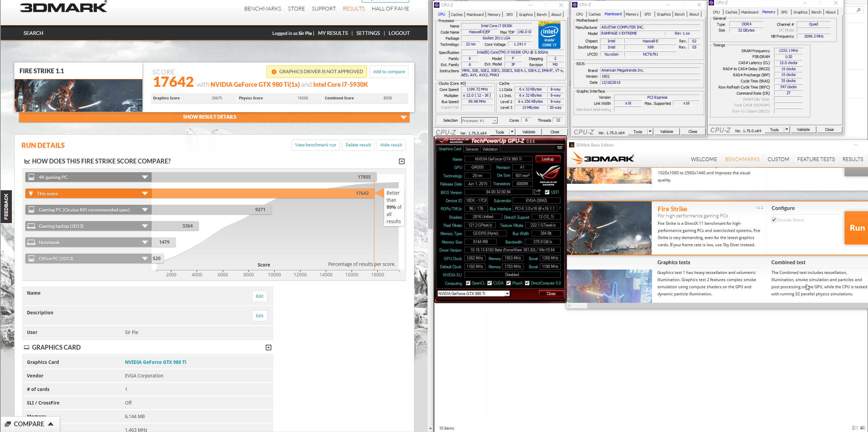
Task: Click the COMPARE stack icon at bottom left
Action: click(8, 424)
